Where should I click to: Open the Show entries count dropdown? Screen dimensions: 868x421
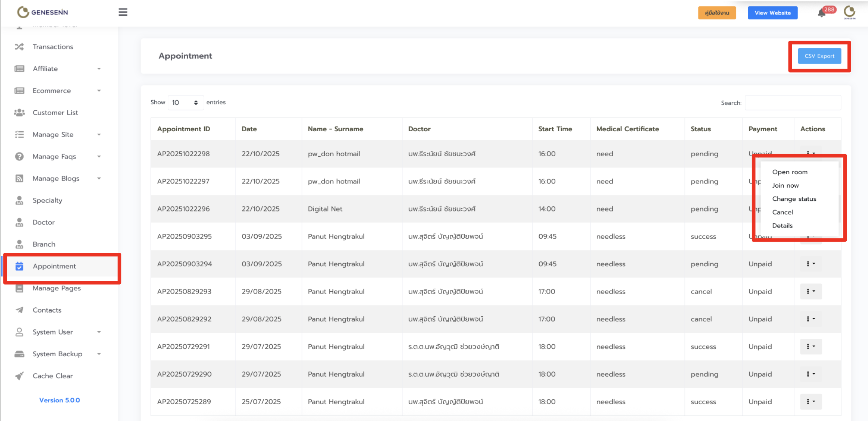point(185,102)
